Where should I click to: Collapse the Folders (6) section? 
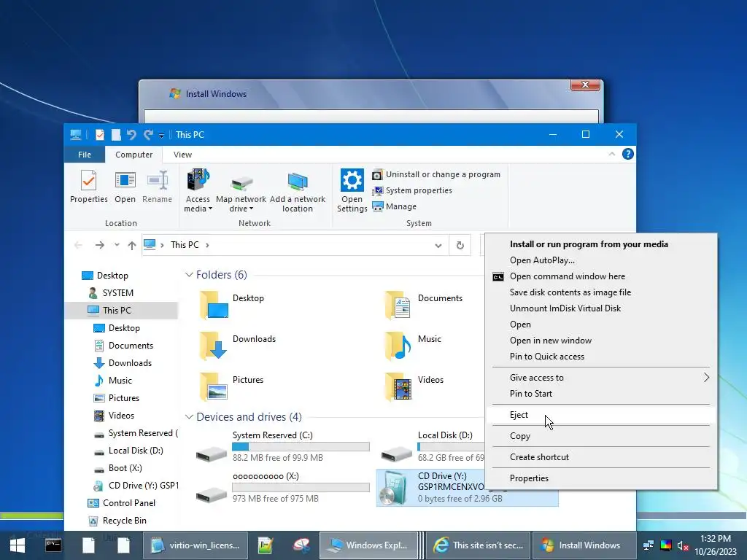click(x=189, y=275)
